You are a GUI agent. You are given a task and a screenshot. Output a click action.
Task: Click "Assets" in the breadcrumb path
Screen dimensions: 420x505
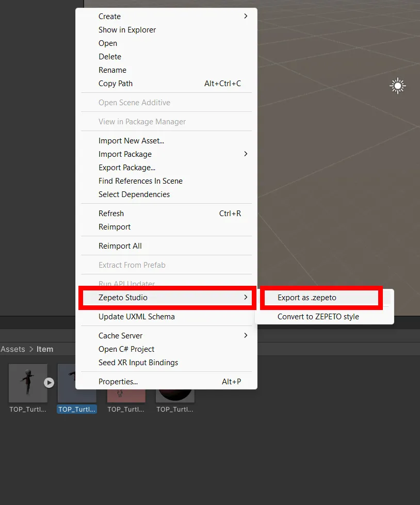(x=13, y=349)
